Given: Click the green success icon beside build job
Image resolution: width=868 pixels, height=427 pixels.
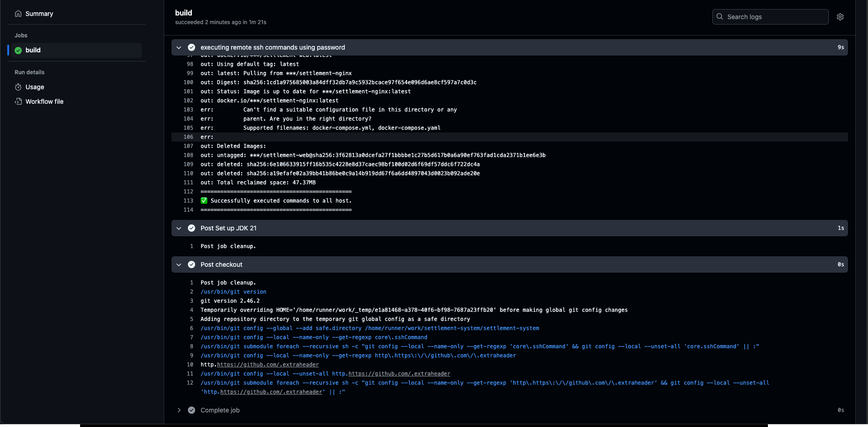Looking at the screenshot, I should (18, 51).
